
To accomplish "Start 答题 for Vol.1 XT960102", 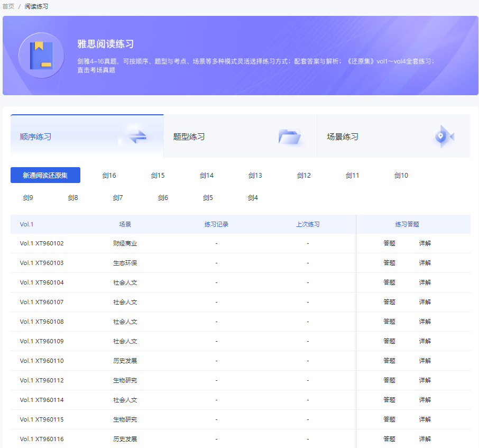I will pos(389,243).
